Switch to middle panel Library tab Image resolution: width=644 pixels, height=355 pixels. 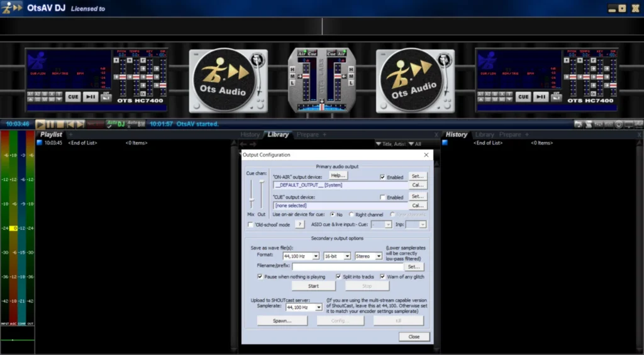pos(278,134)
